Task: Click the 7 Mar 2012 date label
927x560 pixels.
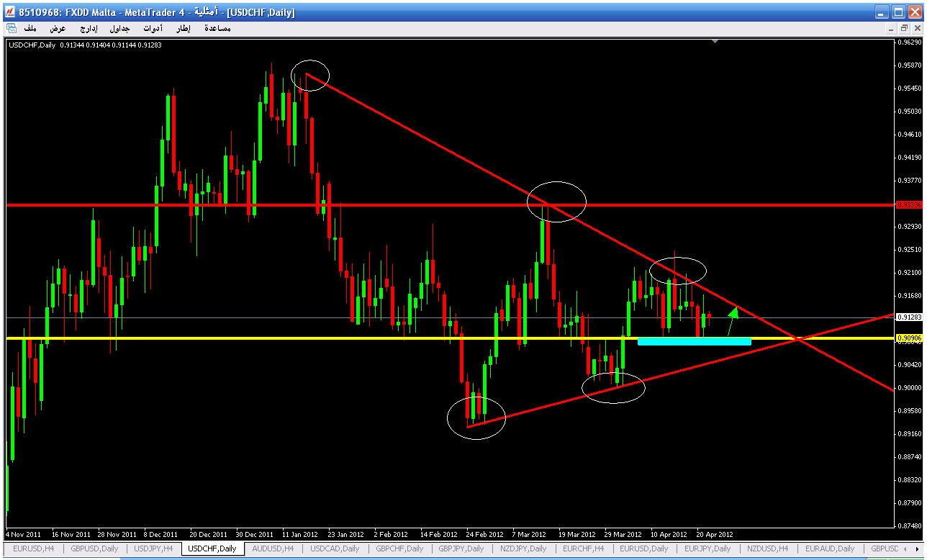Action: tap(529, 535)
